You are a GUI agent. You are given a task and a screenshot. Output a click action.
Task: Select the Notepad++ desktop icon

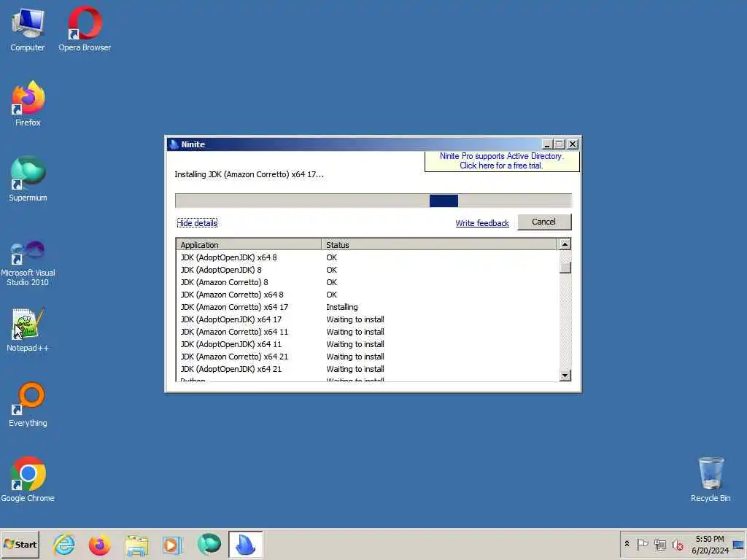[28, 330]
